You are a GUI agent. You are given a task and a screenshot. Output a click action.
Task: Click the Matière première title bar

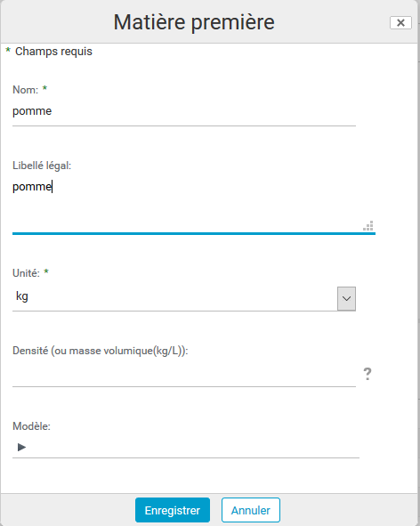(x=194, y=22)
